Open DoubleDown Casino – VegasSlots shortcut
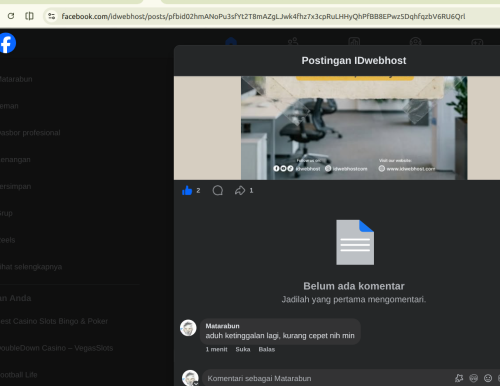Image resolution: width=500 pixels, height=386 pixels. [56, 348]
